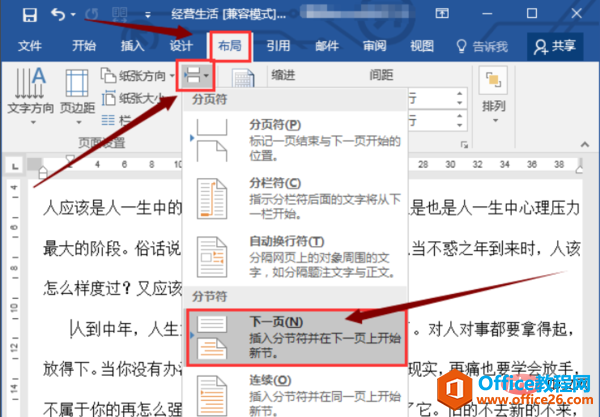
Task: Minimize the Word window
Action: (x=487, y=14)
